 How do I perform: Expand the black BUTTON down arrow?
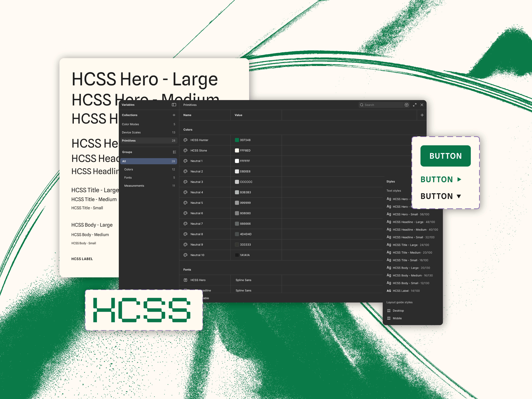coord(459,196)
